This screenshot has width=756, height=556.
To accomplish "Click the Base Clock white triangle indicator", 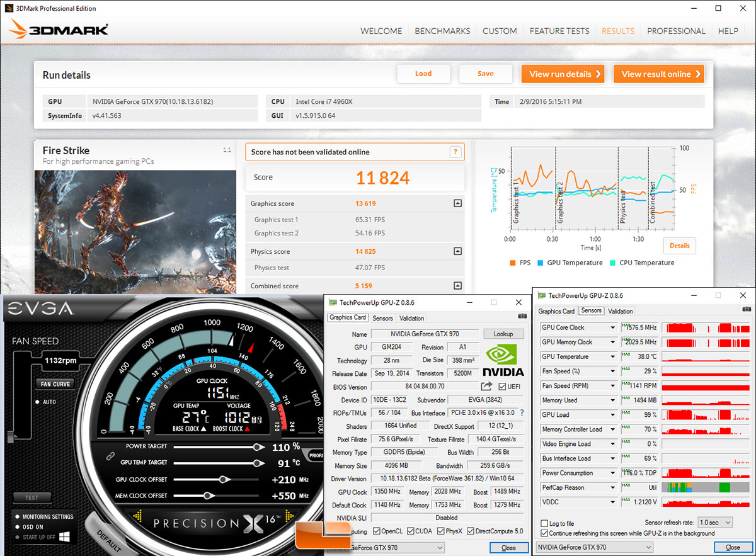I will (203, 429).
